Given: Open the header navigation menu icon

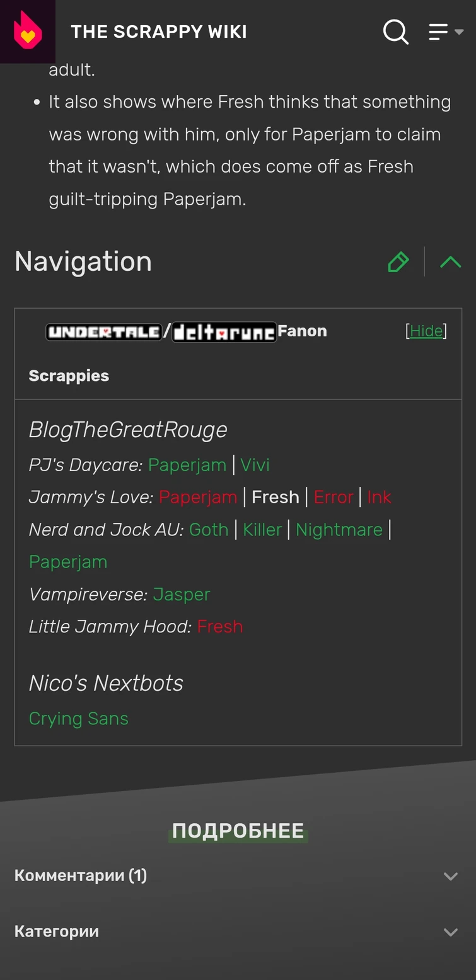Looking at the screenshot, I should pos(445,31).
